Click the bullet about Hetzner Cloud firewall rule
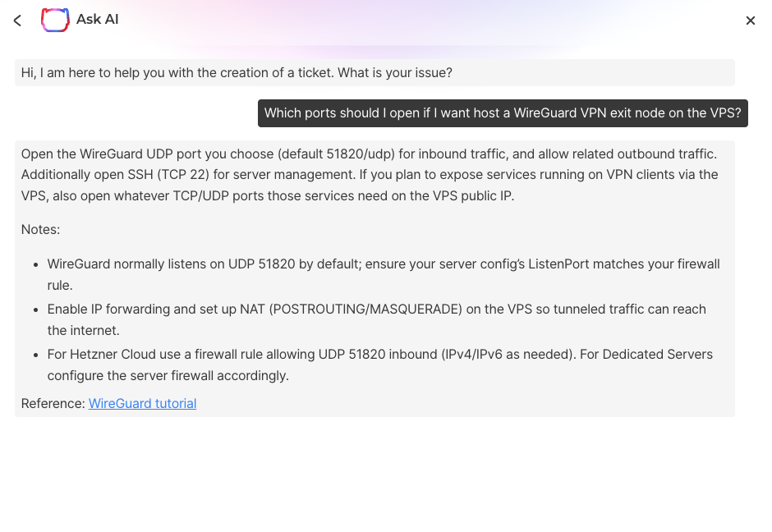The height and width of the screenshot is (532, 772). (x=380, y=365)
